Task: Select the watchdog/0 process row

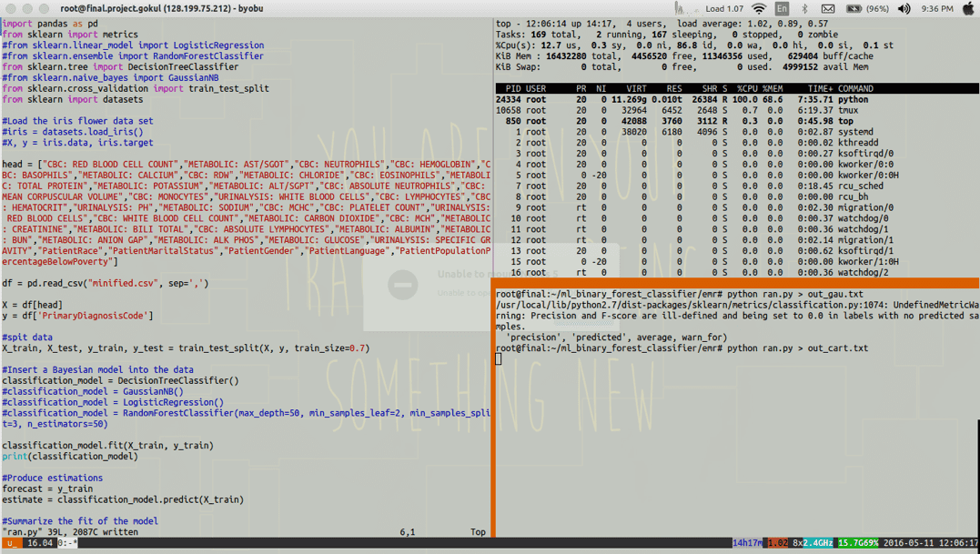Action: (737, 218)
